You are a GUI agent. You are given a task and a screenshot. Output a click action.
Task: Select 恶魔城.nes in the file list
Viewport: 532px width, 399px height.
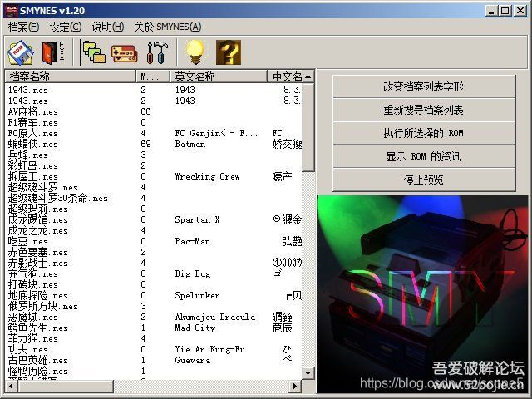click(x=33, y=318)
